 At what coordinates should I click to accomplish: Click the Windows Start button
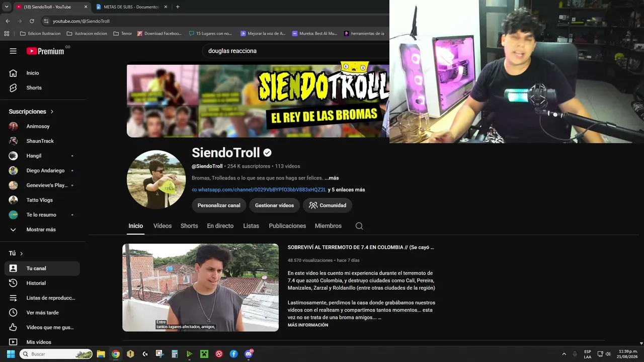11,354
